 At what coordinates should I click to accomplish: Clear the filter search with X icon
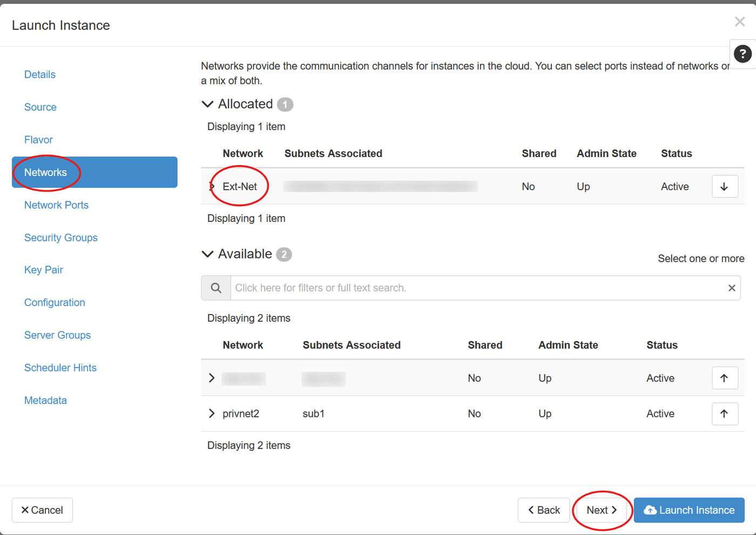click(732, 288)
